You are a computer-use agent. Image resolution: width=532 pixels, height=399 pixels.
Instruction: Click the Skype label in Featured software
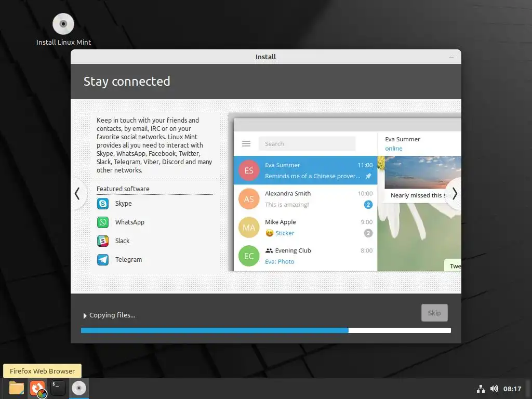click(124, 204)
